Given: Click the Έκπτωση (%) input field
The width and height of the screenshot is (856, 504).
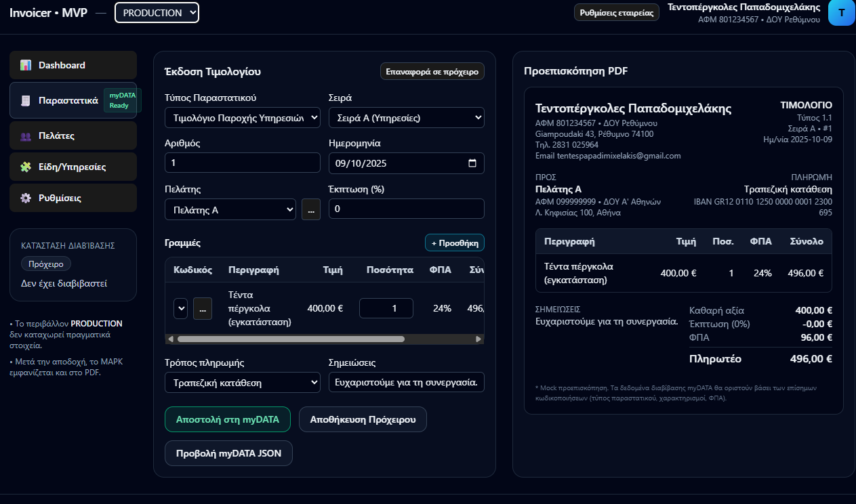Looking at the screenshot, I should click(406, 209).
